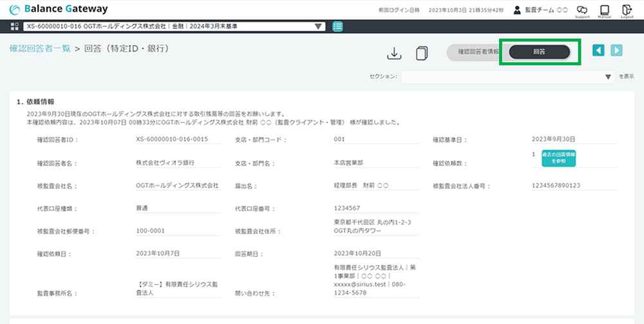Click the teal list icon beside engagement selector

337,26
